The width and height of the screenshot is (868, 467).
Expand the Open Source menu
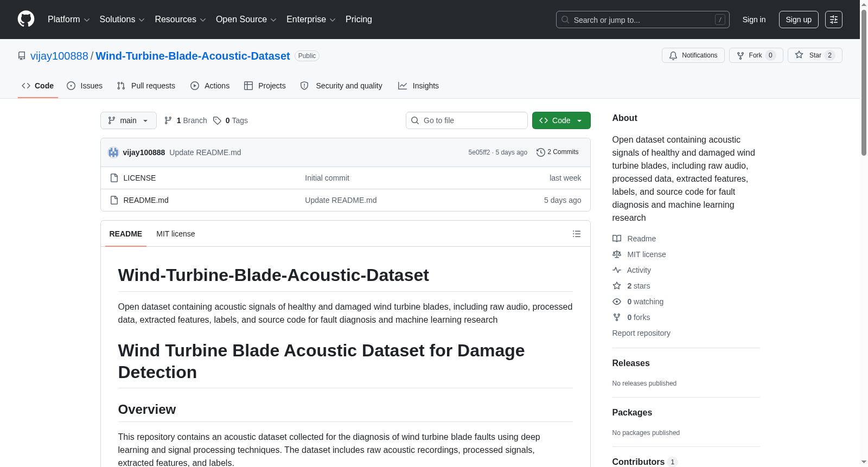click(246, 20)
